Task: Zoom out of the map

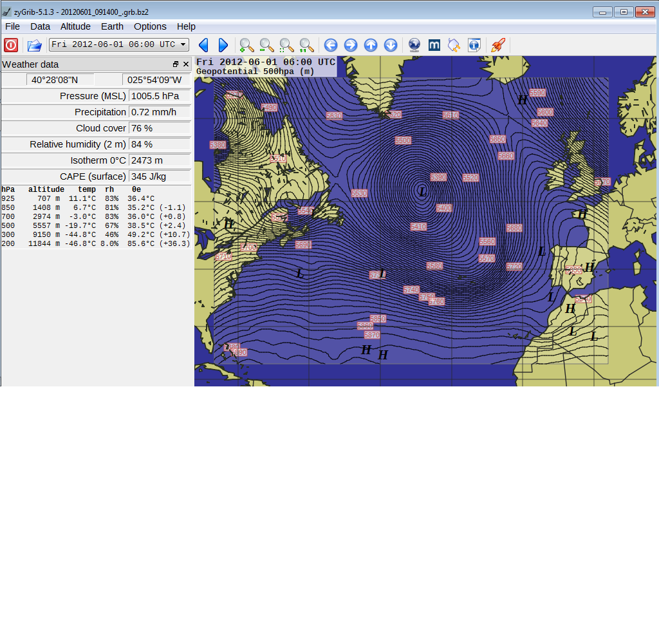Action: [266, 45]
